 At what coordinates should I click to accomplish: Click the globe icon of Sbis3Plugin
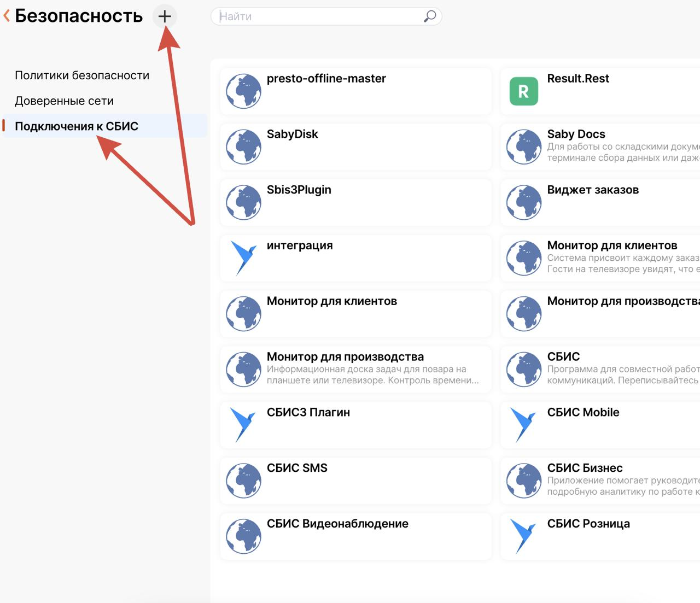(244, 203)
